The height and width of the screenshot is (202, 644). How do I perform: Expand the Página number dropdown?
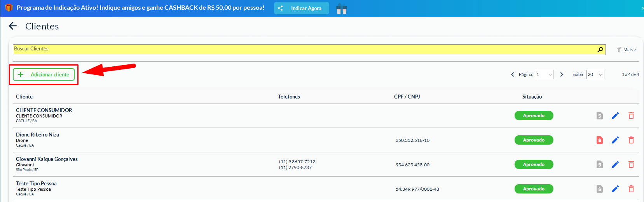coord(544,74)
